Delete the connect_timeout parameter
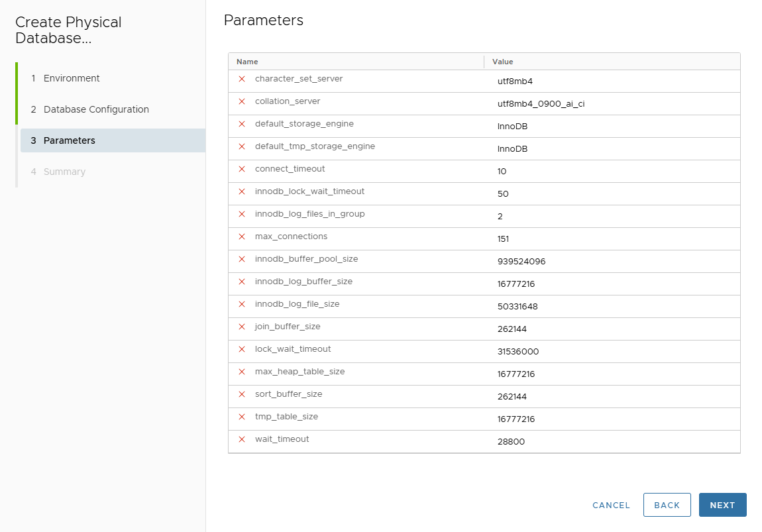Screen dimensions: 762x532 (x=242, y=169)
